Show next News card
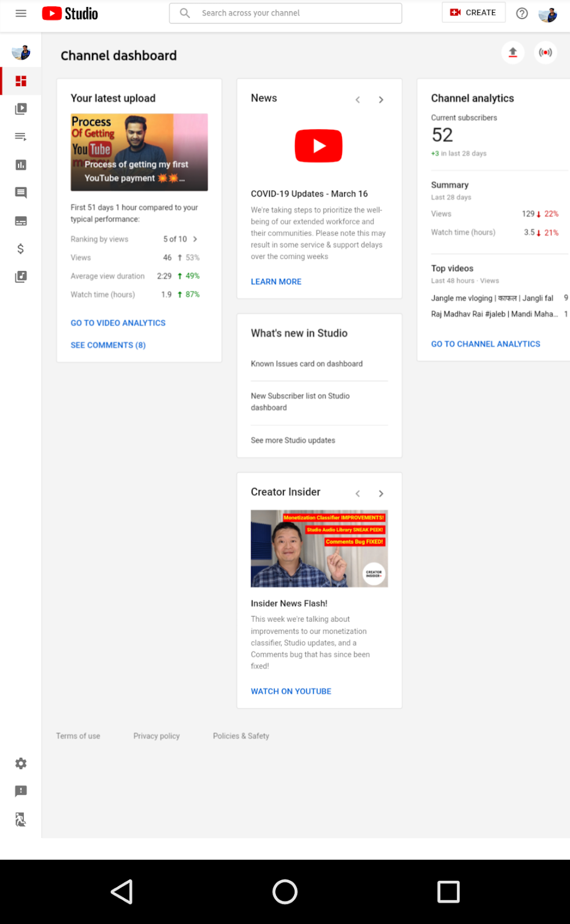 tap(381, 100)
